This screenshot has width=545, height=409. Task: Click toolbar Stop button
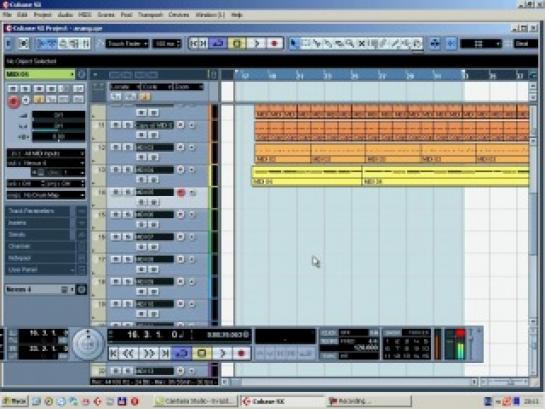click(237, 43)
